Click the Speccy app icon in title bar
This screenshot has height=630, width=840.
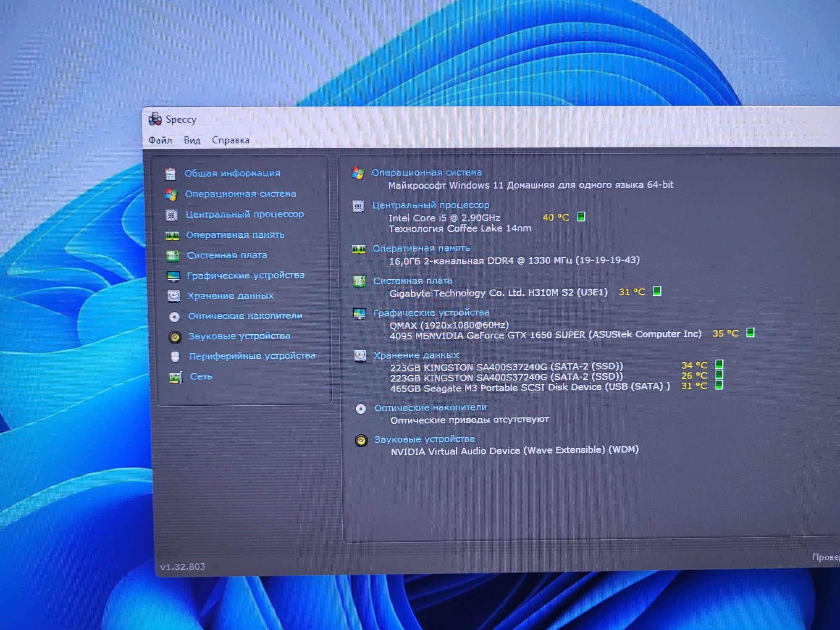(x=155, y=119)
